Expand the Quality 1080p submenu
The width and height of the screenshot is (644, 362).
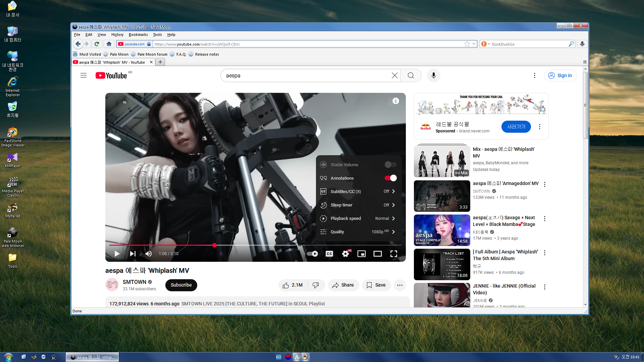359,232
